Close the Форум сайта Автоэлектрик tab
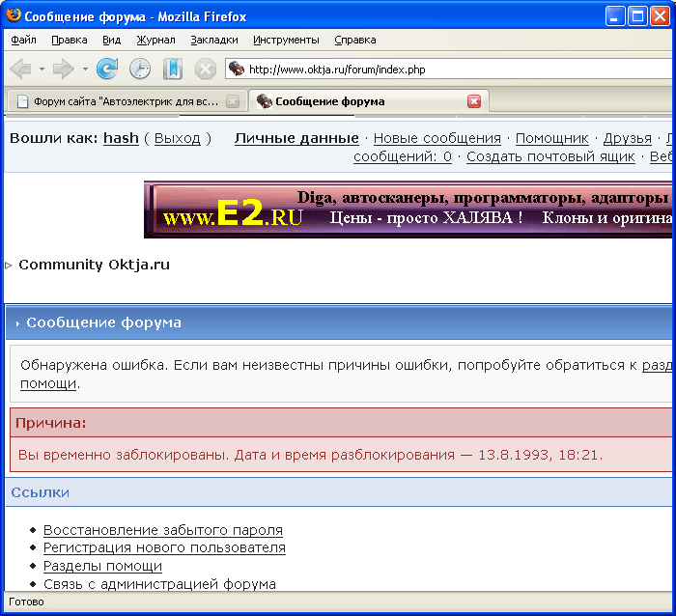This screenshot has height=616, width=676. [233, 101]
